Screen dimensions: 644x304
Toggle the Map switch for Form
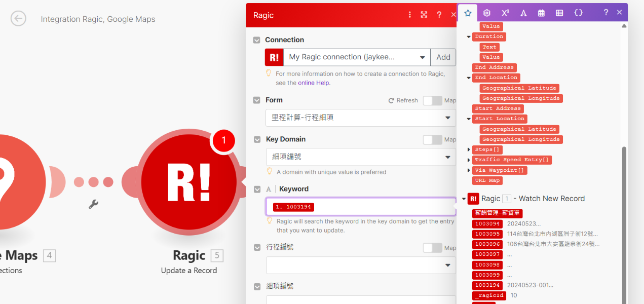click(x=432, y=100)
